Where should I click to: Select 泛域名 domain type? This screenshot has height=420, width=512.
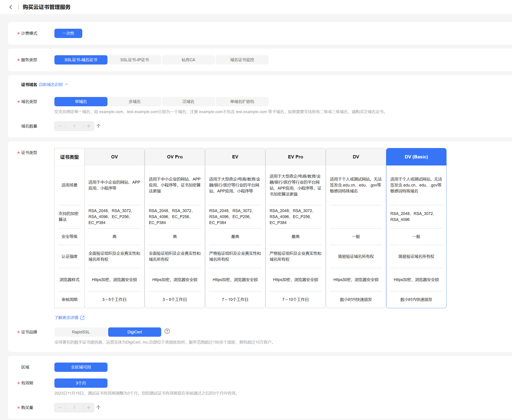tap(188, 102)
